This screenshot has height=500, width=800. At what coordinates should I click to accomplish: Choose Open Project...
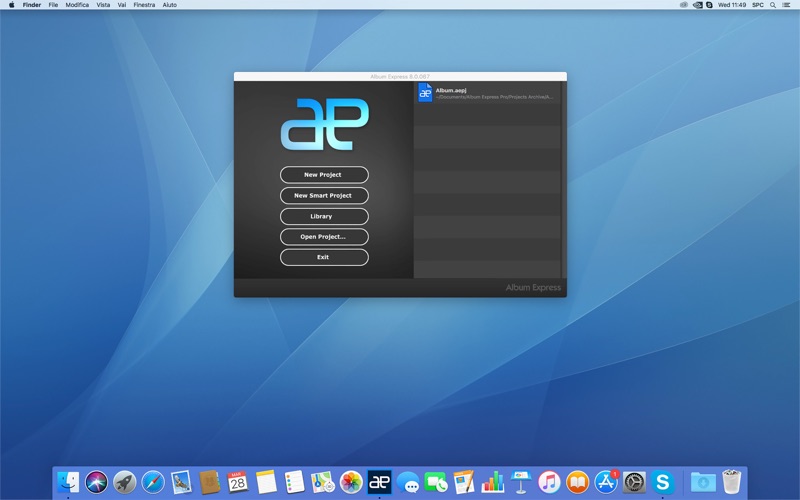(324, 237)
